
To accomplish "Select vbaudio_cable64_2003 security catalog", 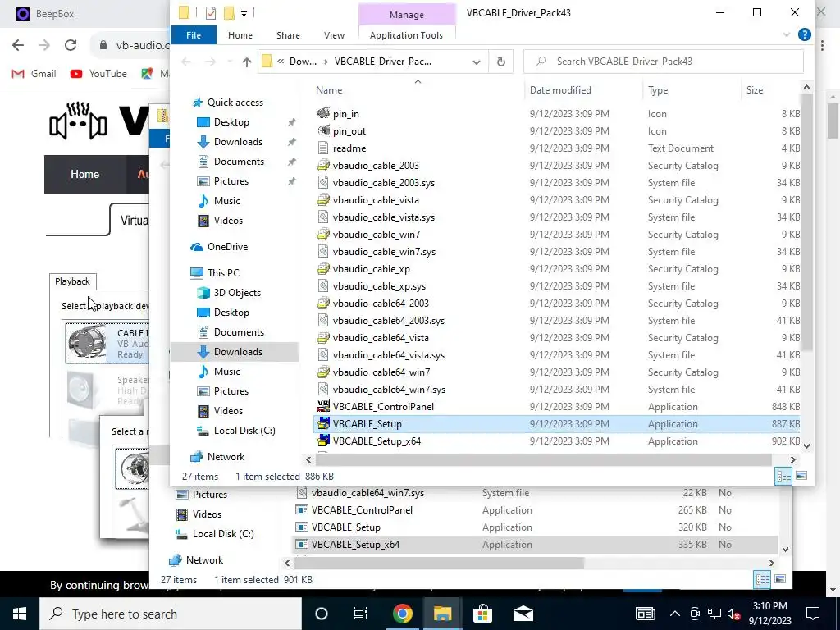I will (381, 304).
